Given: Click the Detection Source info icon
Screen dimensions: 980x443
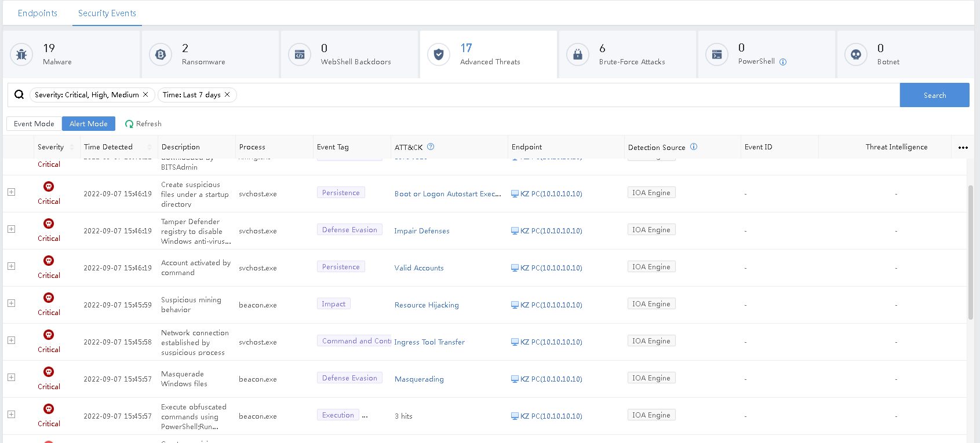Looking at the screenshot, I should click(x=694, y=147).
